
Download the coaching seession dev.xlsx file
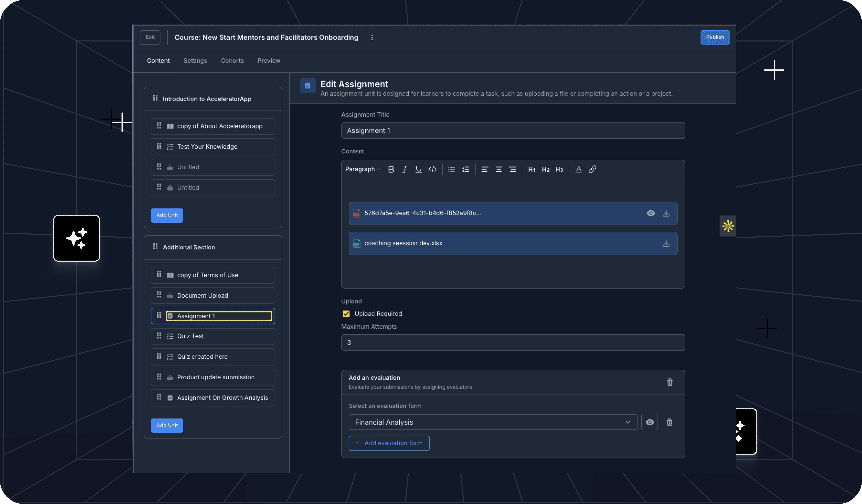click(x=666, y=243)
